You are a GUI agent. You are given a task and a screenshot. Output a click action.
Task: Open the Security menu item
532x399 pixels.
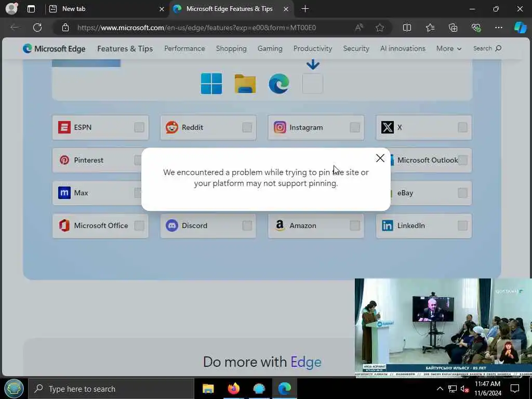tap(356, 48)
